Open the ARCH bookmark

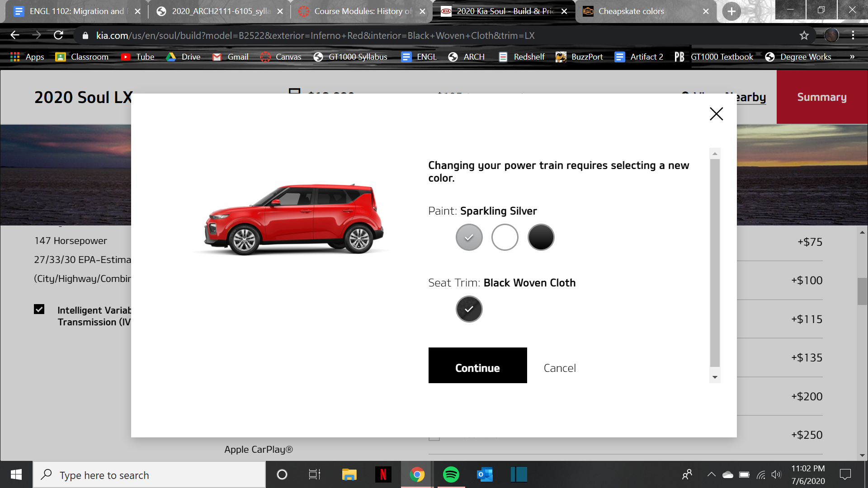point(467,57)
